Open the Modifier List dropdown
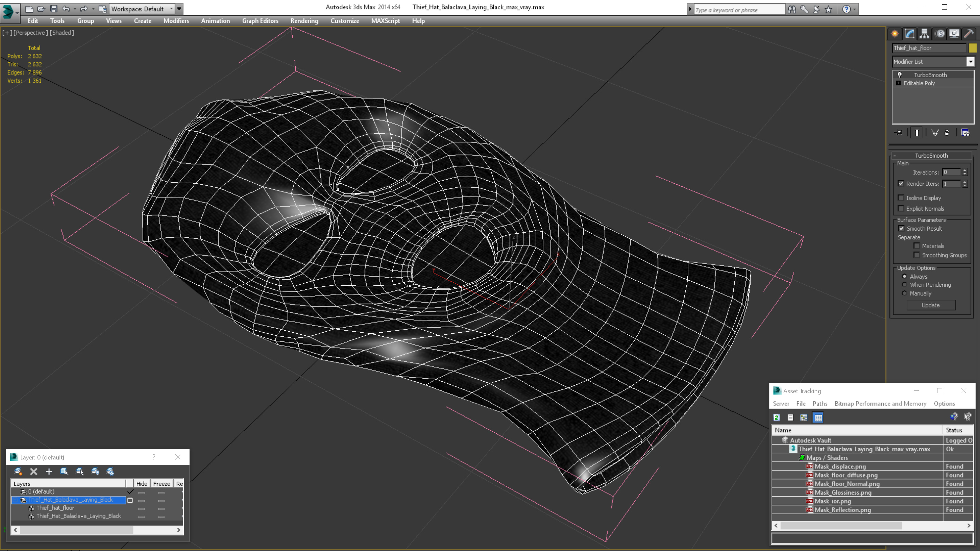The image size is (980, 551). [x=933, y=62]
